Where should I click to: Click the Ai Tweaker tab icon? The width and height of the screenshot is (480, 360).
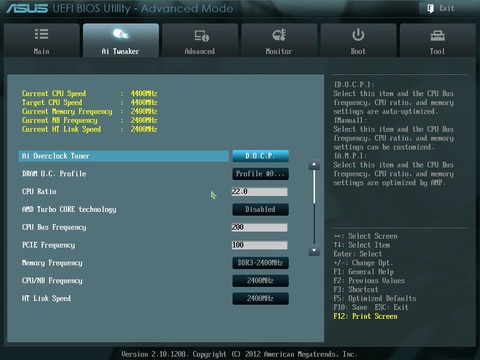pyautogui.click(x=121, y=34)
